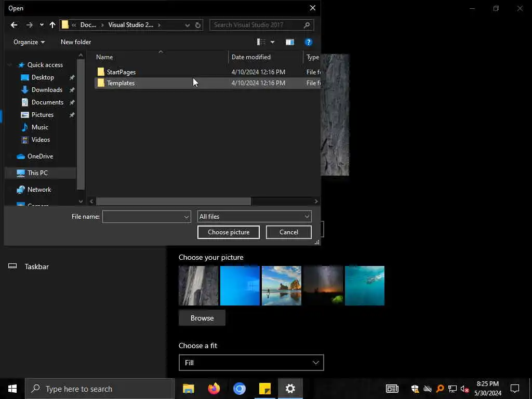Cancel the Open dialog
This screenshot has width=532, height=399.
[288, 232]
